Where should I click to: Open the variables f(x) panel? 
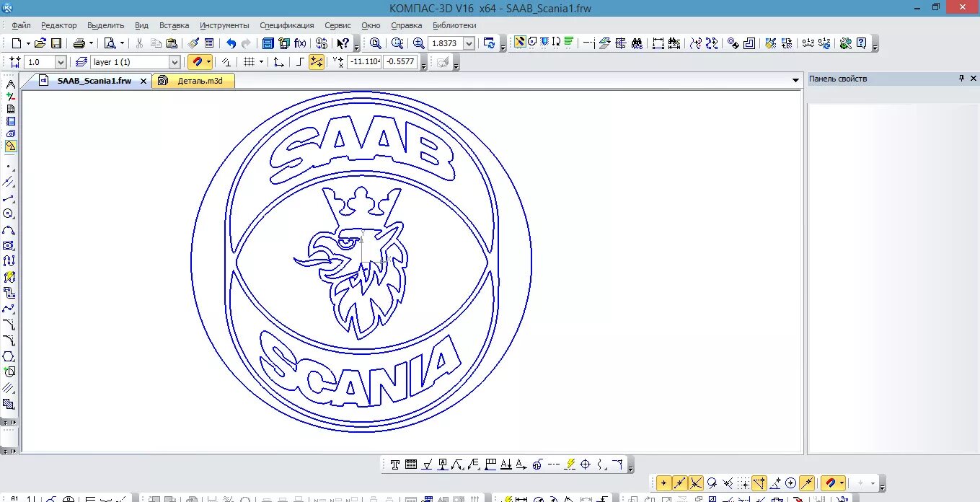[x=300, y=43]
